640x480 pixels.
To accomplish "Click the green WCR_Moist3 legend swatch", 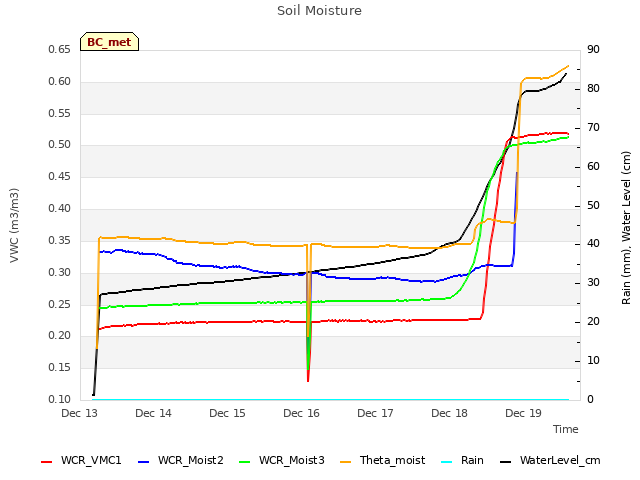I will (x=244, y=462).
